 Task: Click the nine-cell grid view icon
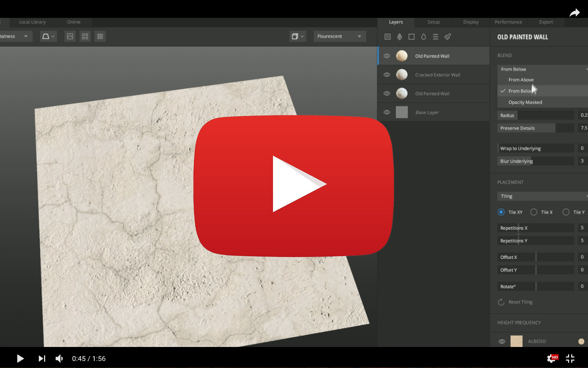point(100,36)
